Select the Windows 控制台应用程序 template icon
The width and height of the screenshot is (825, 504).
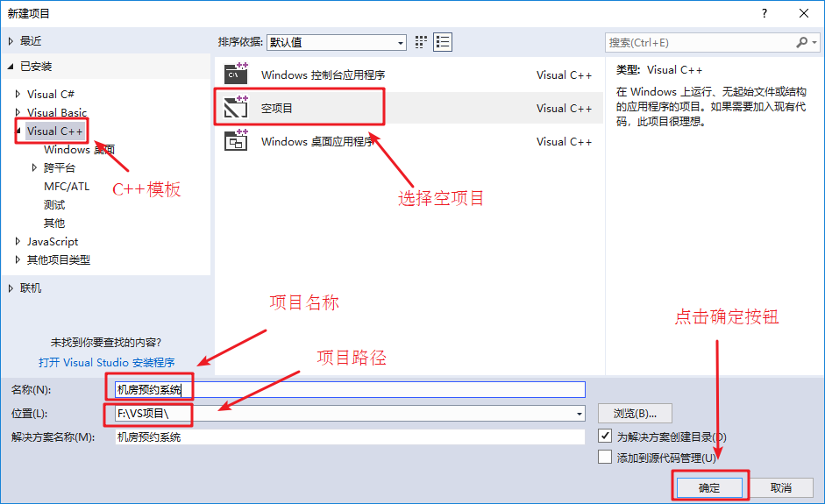point(237,75)
